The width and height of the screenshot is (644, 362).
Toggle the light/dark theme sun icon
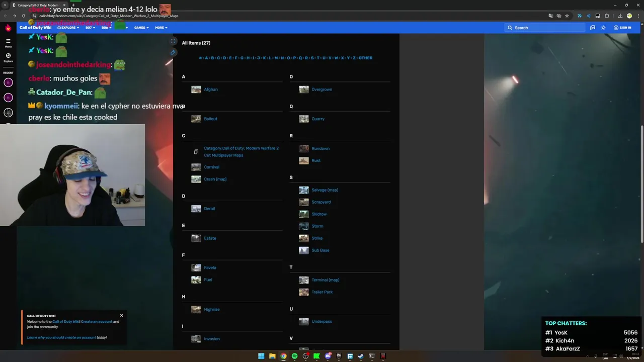603,28
